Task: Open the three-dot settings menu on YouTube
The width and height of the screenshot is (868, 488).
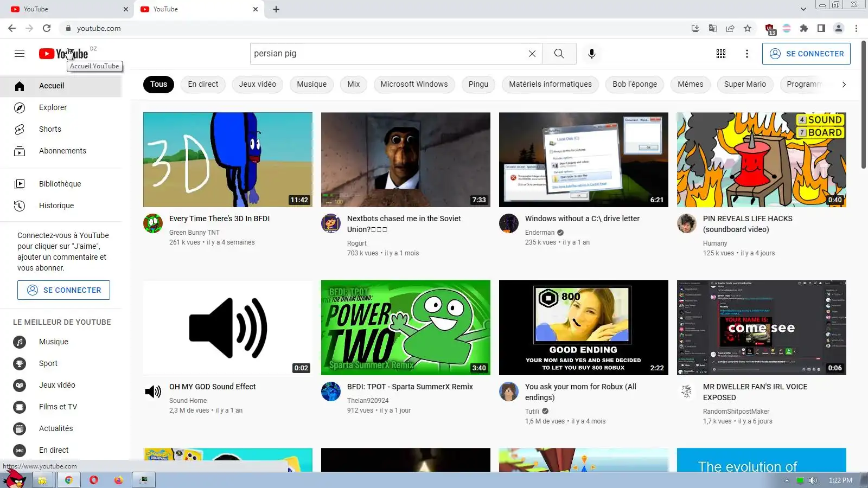Action: [747, 54]
